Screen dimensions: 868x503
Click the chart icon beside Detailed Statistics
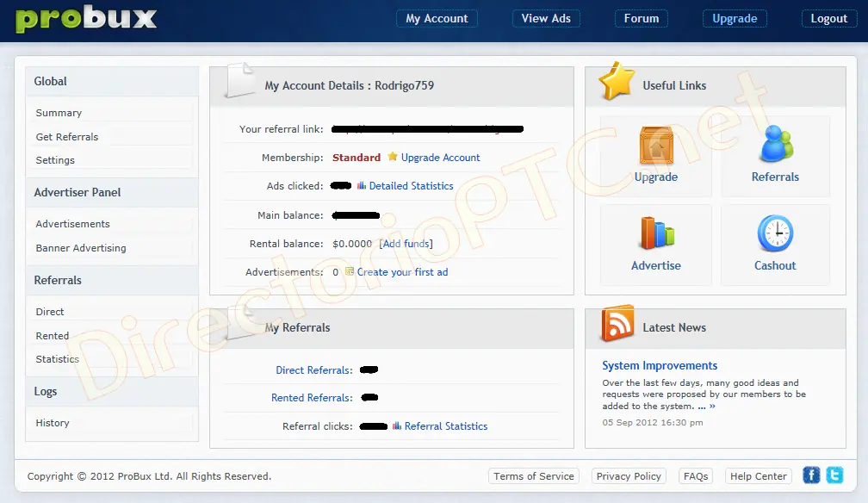tap(362, 185)
